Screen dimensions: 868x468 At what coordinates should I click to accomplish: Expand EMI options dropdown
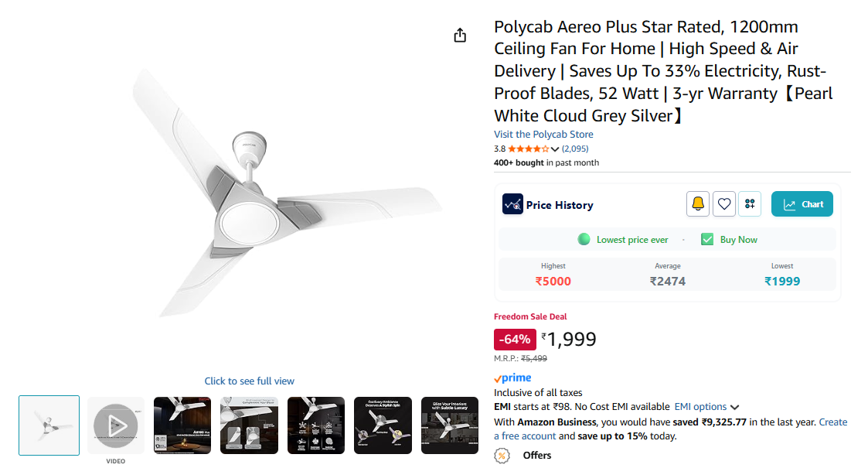(x=734, y=407)
